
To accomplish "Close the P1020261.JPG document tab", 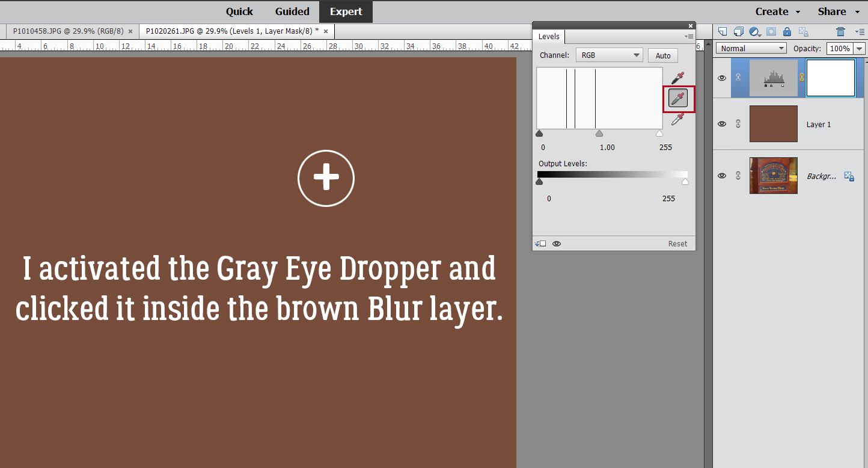I will (326, 31).
